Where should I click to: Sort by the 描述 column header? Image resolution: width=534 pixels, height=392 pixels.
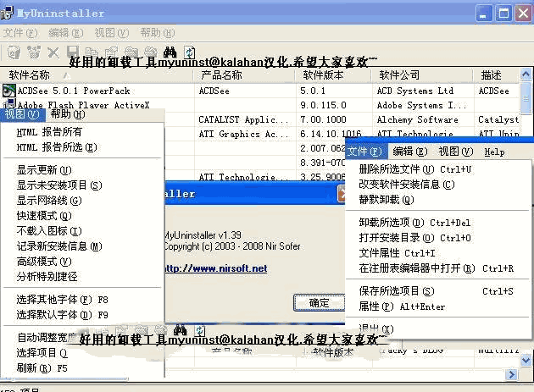coord(496,75)
